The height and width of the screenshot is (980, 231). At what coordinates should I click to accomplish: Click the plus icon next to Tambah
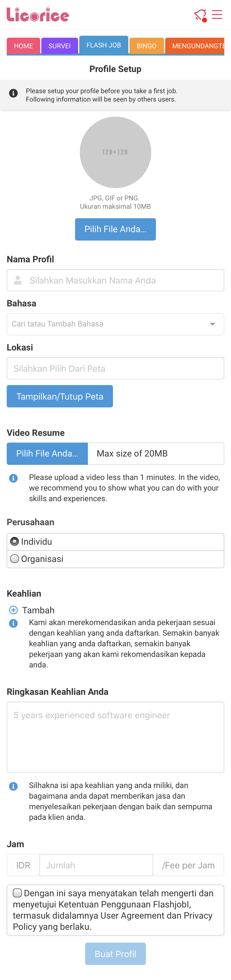click(13, 610)
